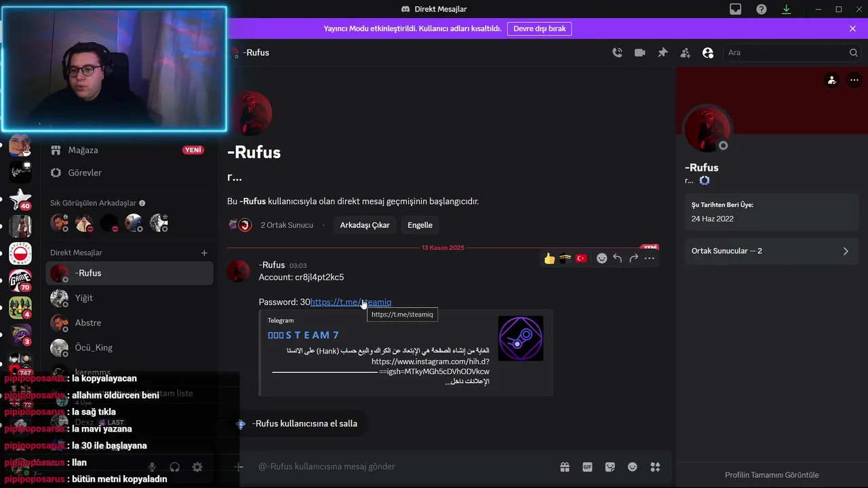Open more options for the message
This screenshot has width=868, height=488.
[650, 258]
